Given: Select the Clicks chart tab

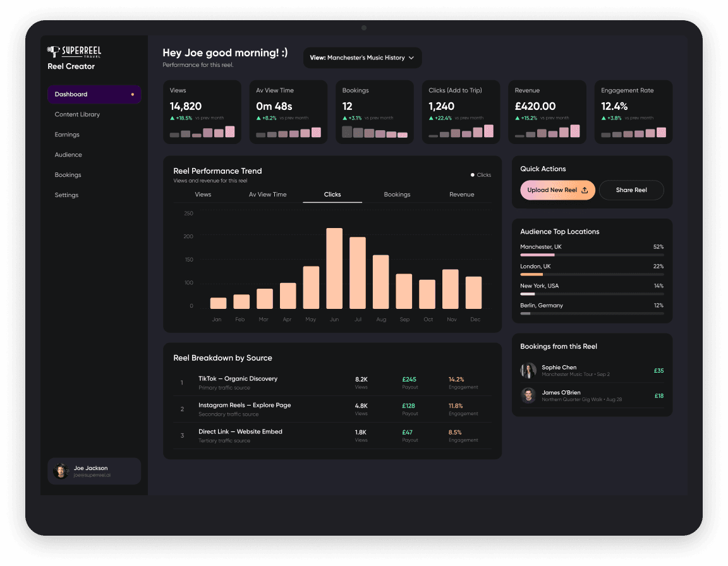Looking at the screenshot, I should coord(332,195).
